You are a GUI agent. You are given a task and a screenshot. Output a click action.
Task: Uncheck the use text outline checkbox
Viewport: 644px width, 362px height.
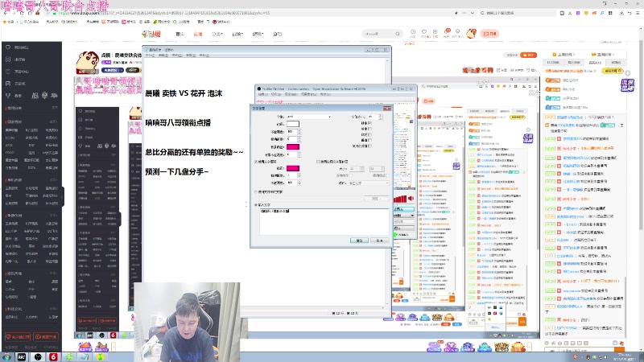(x=256, y=162)
